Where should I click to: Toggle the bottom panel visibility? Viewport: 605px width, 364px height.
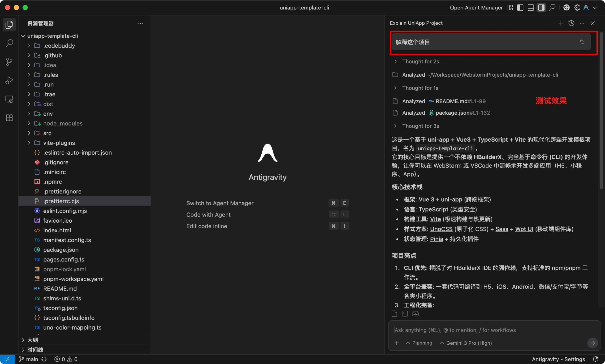[x=531, y=7]
